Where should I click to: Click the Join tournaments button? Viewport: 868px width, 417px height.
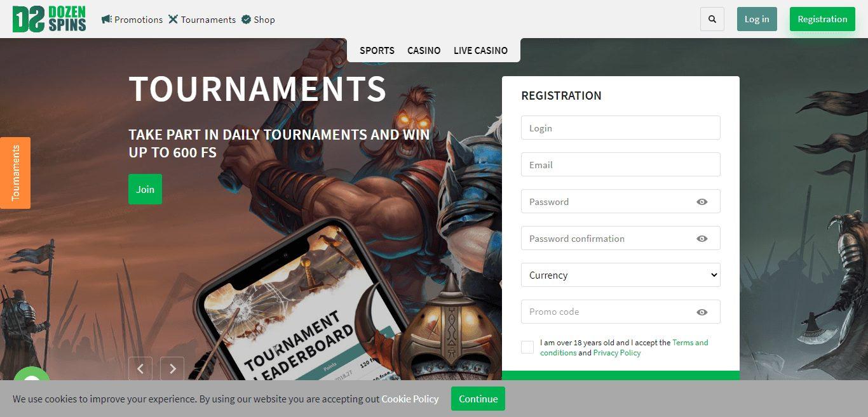(145, 189)
